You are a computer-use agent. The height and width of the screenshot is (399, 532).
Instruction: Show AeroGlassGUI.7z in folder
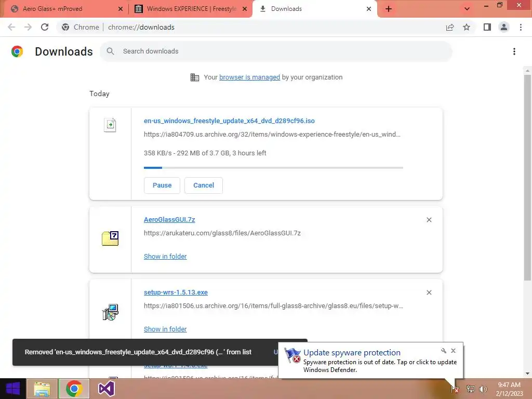(x=165, y=257)
